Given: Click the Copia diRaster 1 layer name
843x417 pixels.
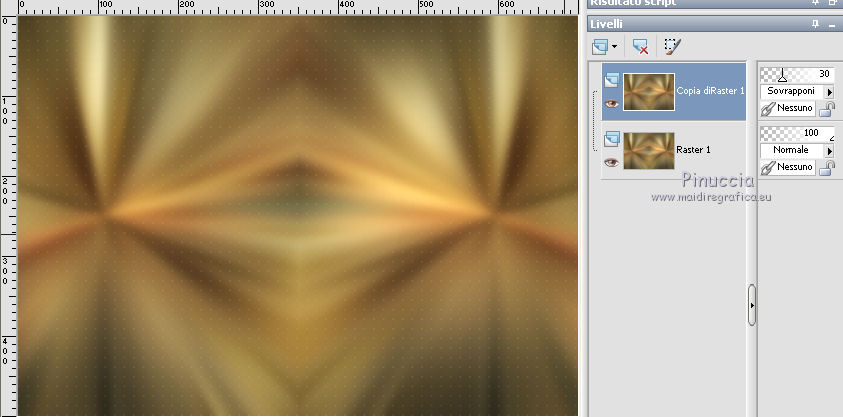Looking at the screenshot, I should (x=710, y=91).
